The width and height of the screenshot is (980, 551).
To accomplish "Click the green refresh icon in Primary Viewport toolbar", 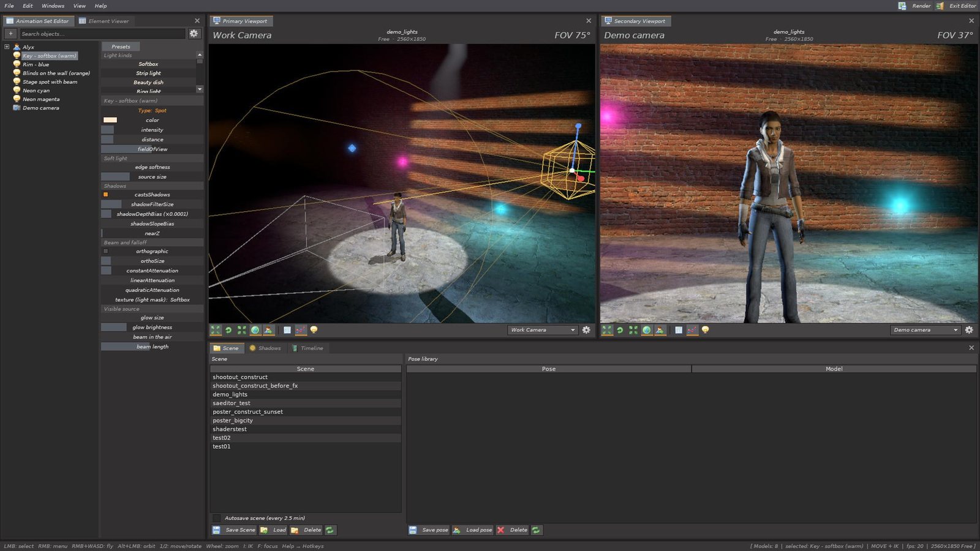I will tap(228, 330).
